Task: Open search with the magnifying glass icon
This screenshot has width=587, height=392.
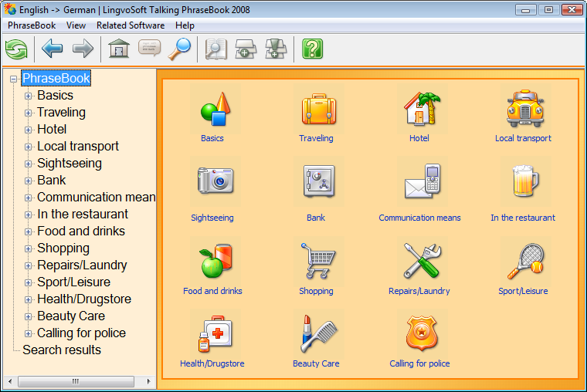Action: tap(180, 49)
